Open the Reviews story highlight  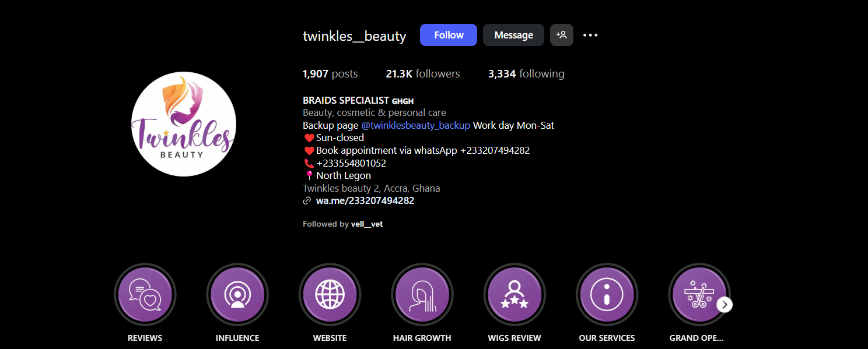click(x=145, y=294)
